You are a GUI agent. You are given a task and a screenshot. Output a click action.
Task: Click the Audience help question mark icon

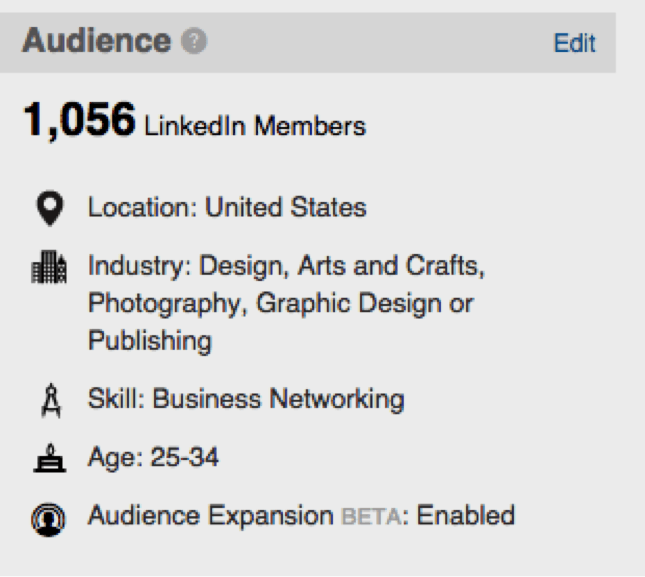(194, 41)
